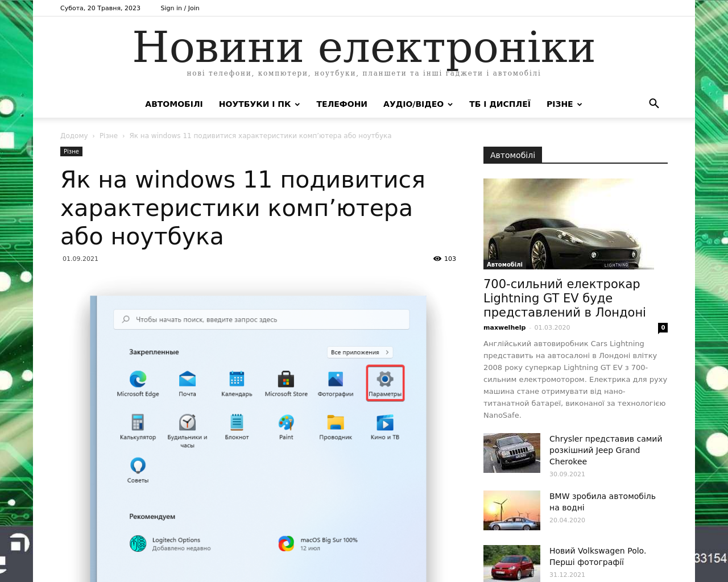This screenshot has height=582, width=728.
Task: Click the Будильники и часы clock icon
Action: pyautogui.click(x=187, y=422)
